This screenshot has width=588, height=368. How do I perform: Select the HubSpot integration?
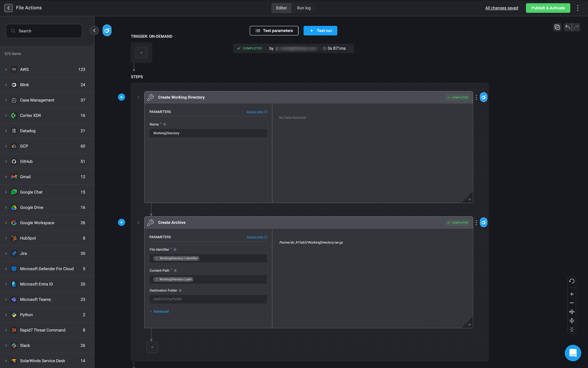tap(47, 238)
